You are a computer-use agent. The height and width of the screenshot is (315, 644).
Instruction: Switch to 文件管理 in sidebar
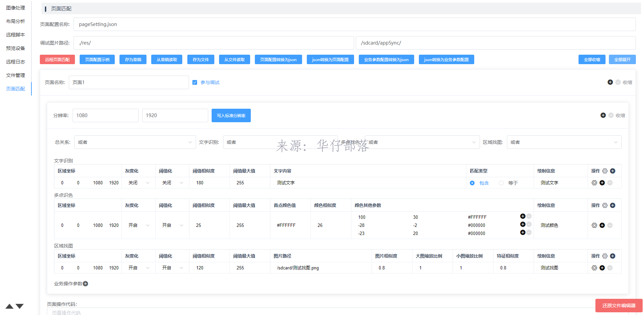(x=16, y=75)
